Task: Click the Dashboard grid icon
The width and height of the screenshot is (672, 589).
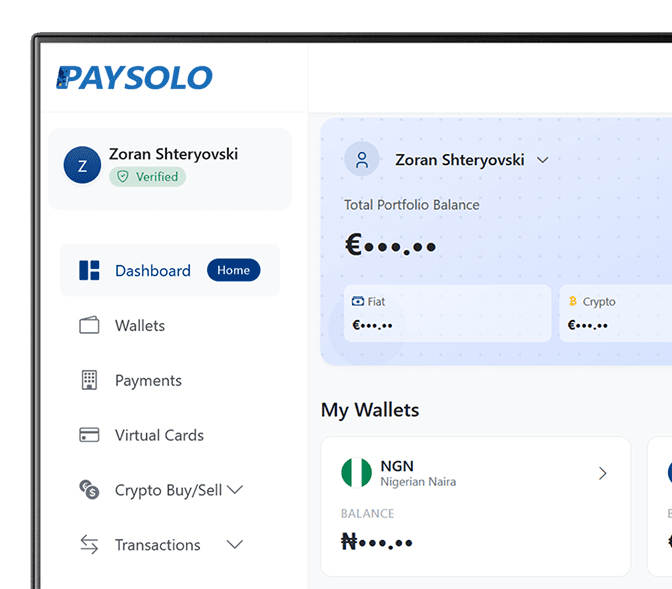Action: (x=89, y=270)
